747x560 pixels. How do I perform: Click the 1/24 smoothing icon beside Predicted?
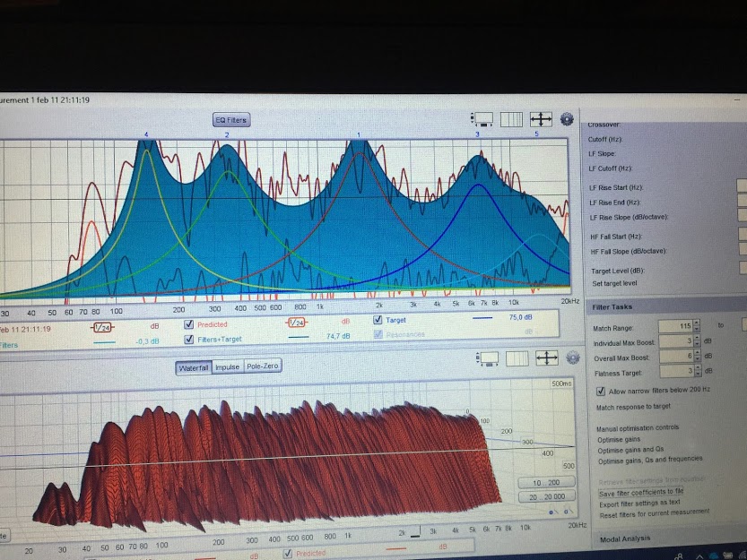[296, 323]
